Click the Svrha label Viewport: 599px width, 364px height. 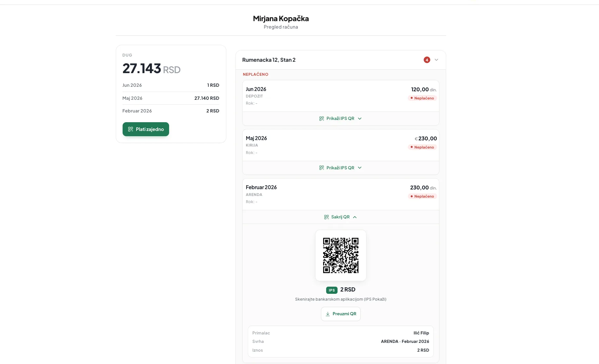(x=258, y=342)
